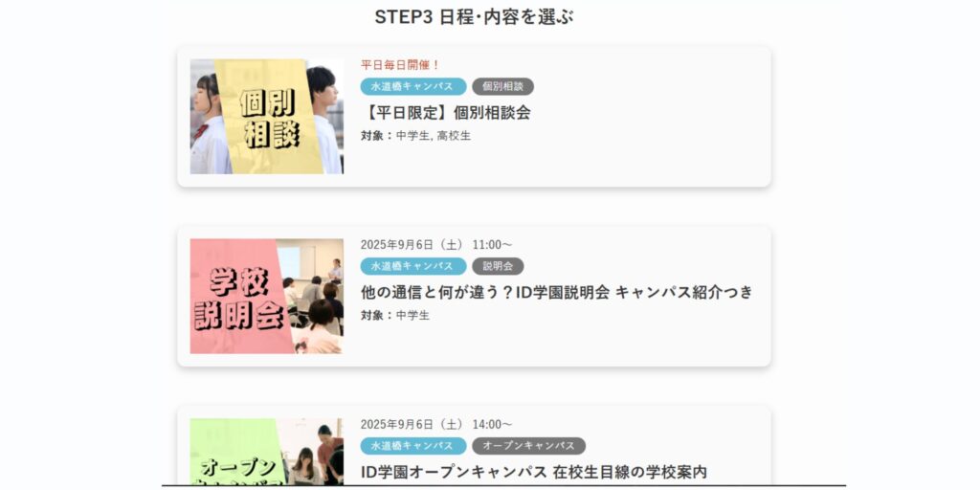Click the 対象：中学生, 高校生 text
Image resolution: width=980 pixels, height=490 pixels.
(x=415, y=136)
